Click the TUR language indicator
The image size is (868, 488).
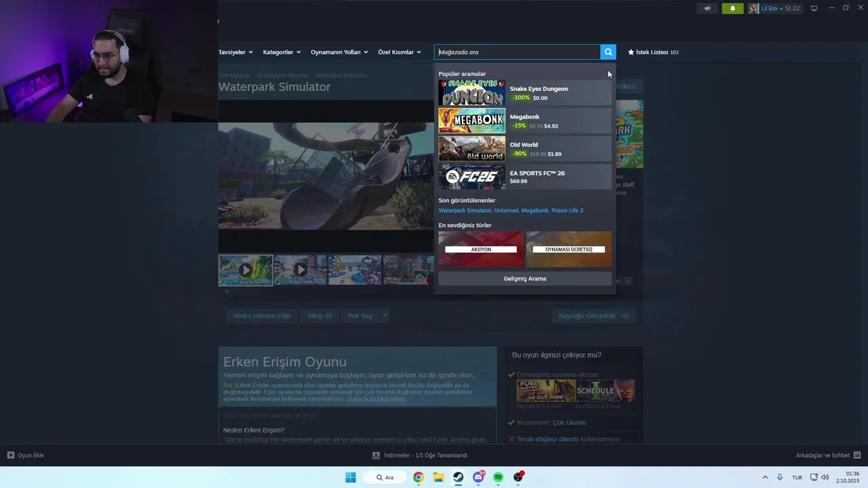click(797, 477)
